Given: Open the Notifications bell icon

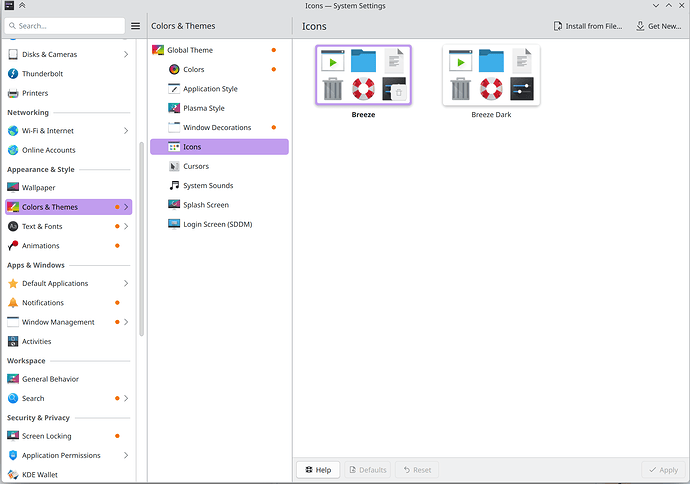Looking at the screenshot, I should pyautogui.click(x=13, y=302).
